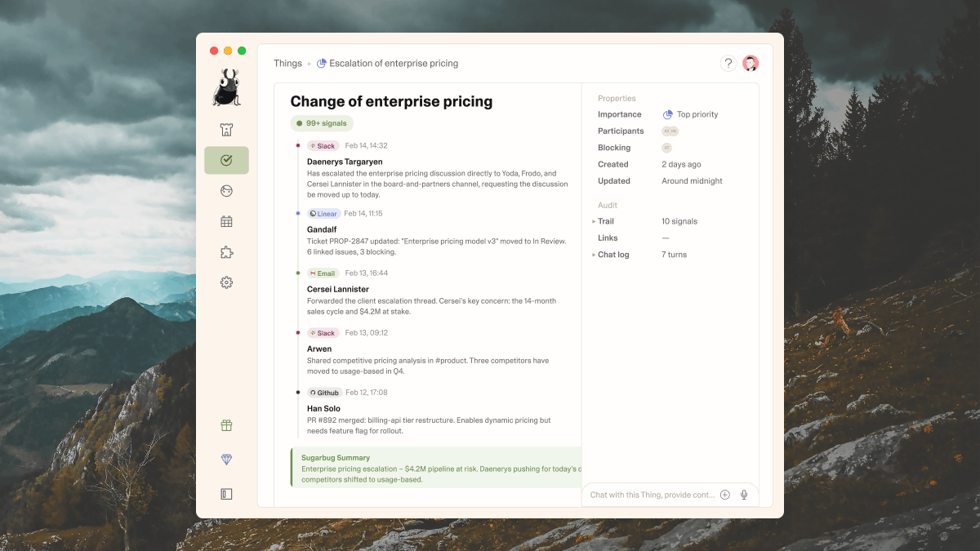980x551 pixels.
Task: Click the Sugarbug Summary heading
Action: [336, 458]
